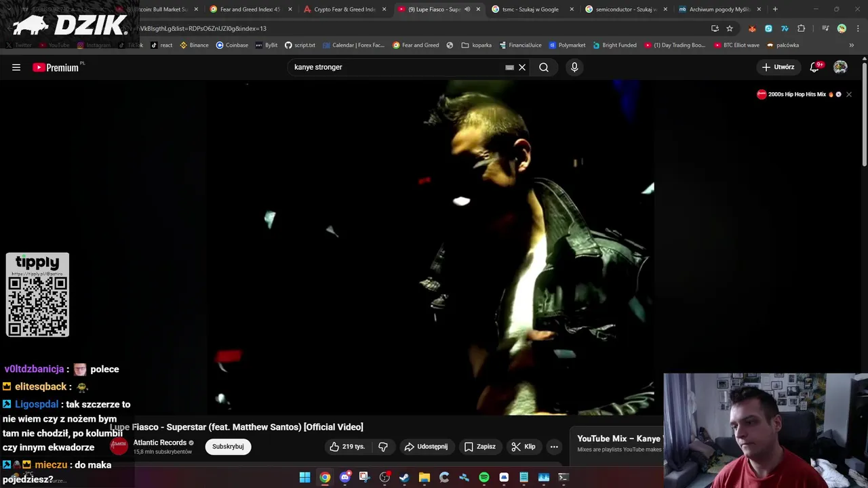Open the Windows Start menu
This screenshot has width=868, height=488.
305,478
